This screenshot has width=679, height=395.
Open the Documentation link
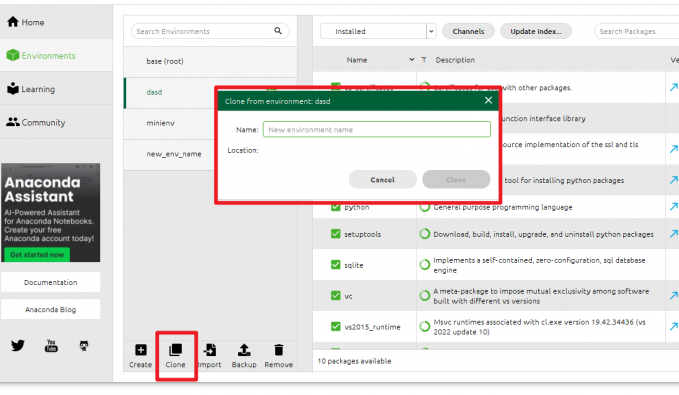click(50, 282)
